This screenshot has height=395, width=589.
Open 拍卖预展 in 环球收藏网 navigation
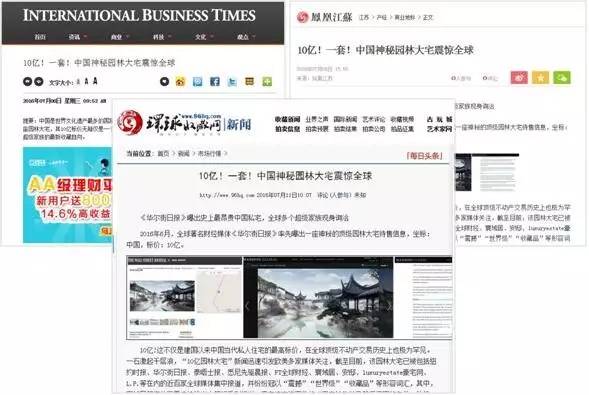pos(317,129)
